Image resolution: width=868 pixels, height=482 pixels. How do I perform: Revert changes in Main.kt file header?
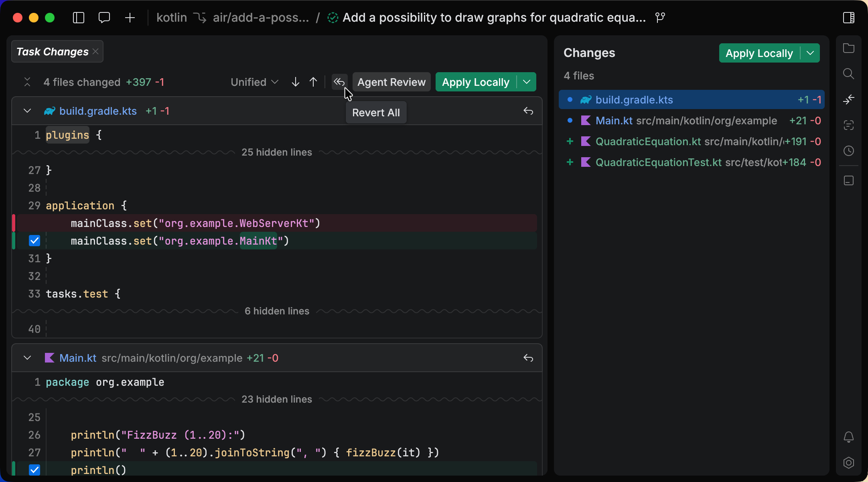(528, 358)
